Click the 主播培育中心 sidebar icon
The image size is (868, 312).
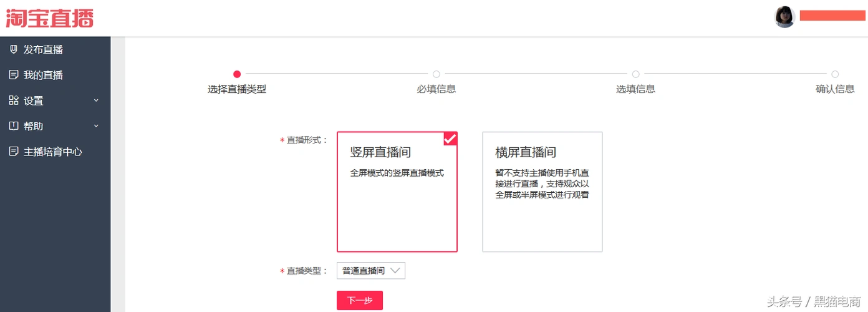click(x=14, y=152)
